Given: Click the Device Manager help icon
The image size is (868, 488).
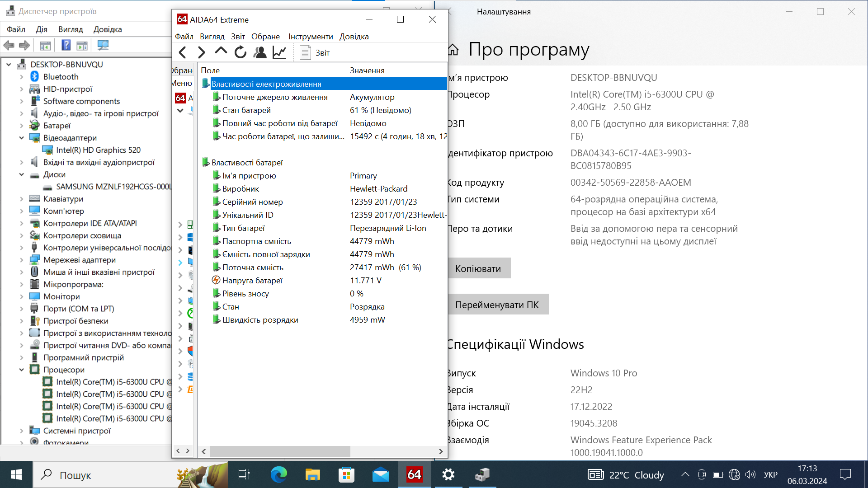Looking at the screenshot, I should [66, 45].
